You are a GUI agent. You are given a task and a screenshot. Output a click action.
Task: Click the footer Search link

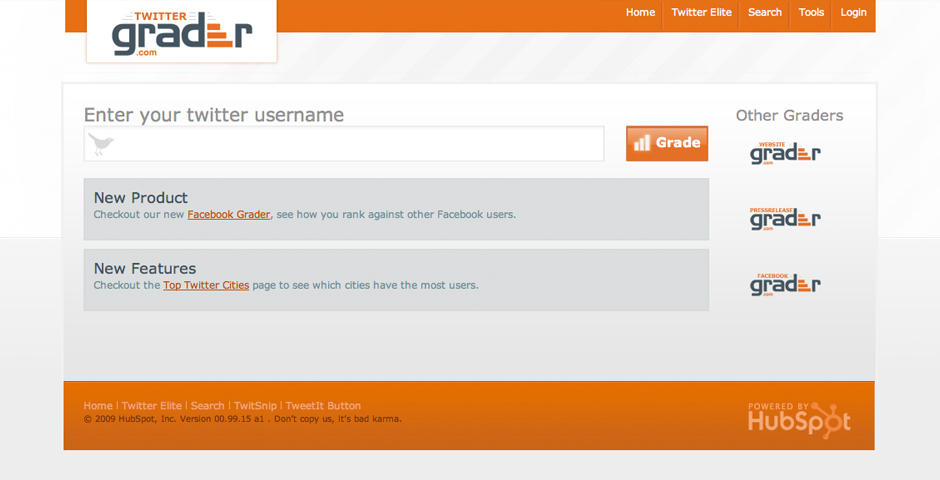coord(207,406)
